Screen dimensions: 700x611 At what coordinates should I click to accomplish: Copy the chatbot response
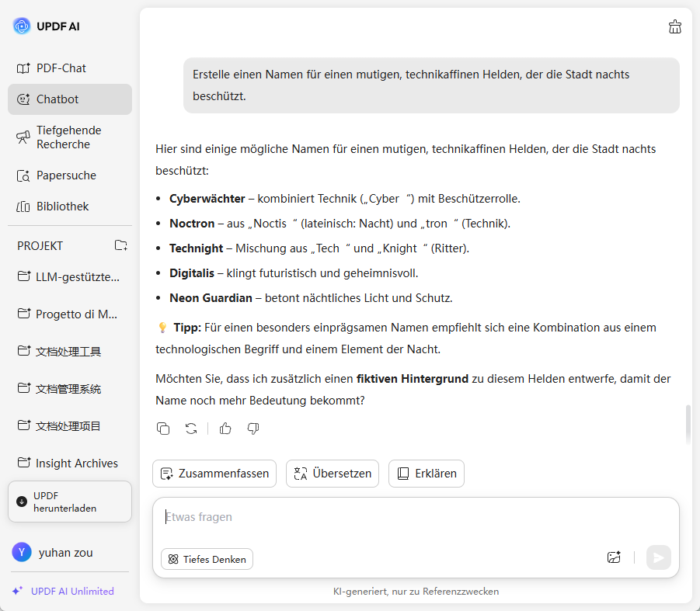point(163,429)
